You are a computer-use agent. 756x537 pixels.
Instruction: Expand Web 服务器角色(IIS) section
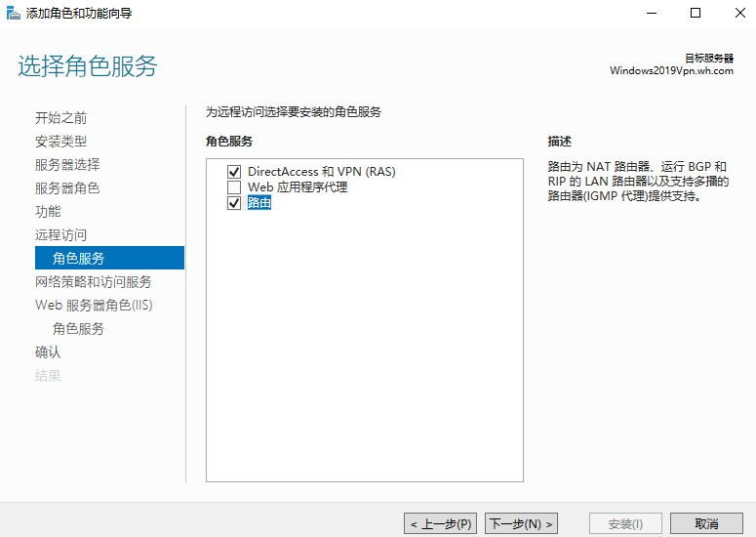[x=94, y=306]
